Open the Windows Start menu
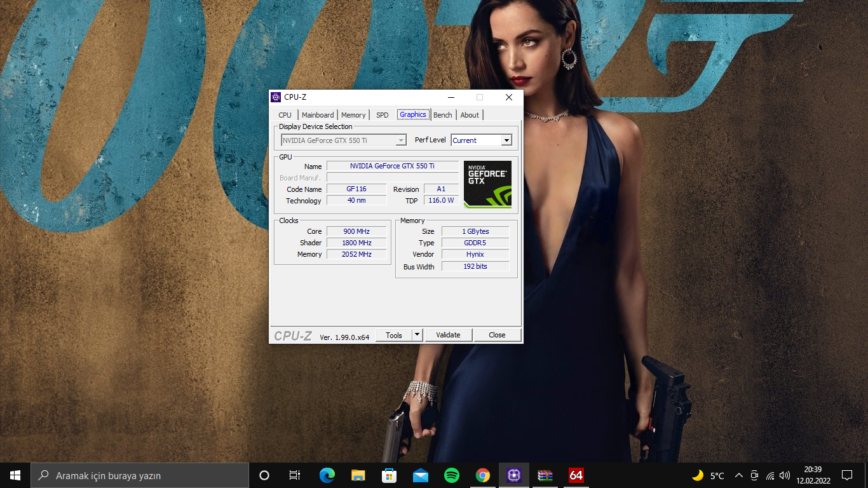Image resolution: width=868 pixels, height=488 pixels. (15, 475)
